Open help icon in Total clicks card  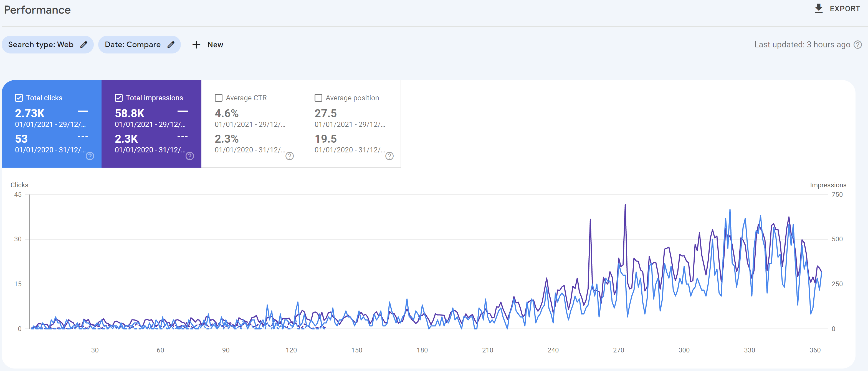(90, 156)
